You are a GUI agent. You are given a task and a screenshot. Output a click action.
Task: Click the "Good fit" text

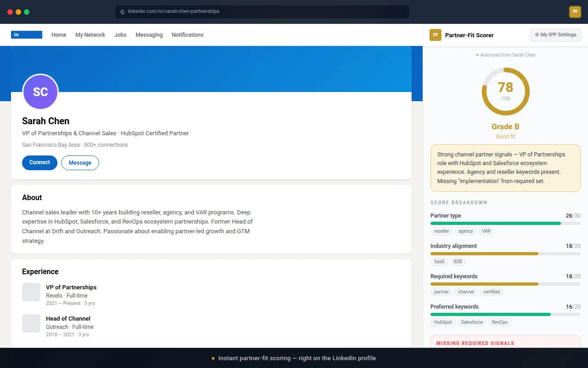[x=505, y=137]
